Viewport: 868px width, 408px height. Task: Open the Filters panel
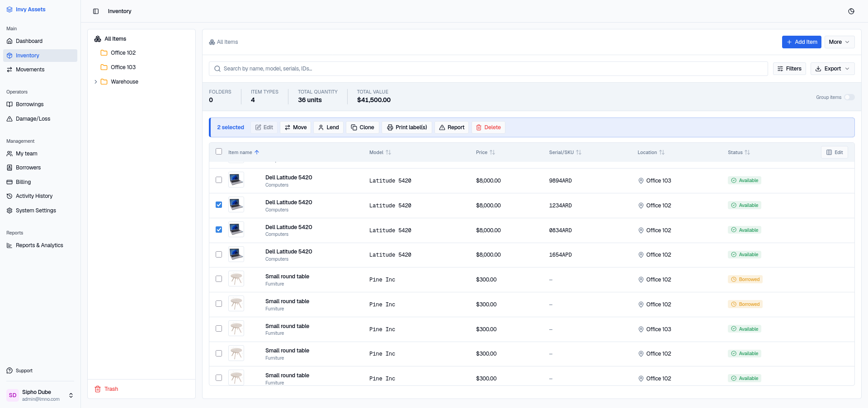[x=789, y=69]
